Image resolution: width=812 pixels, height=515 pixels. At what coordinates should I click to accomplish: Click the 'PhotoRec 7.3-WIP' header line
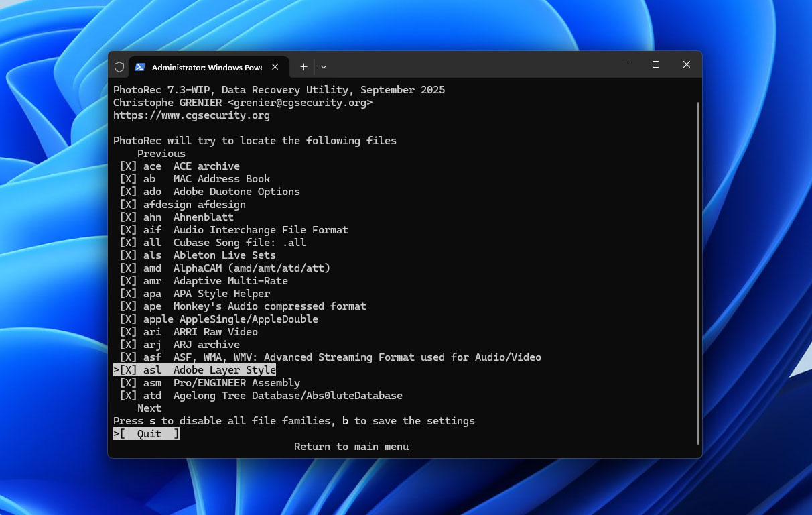click(279, 90)
